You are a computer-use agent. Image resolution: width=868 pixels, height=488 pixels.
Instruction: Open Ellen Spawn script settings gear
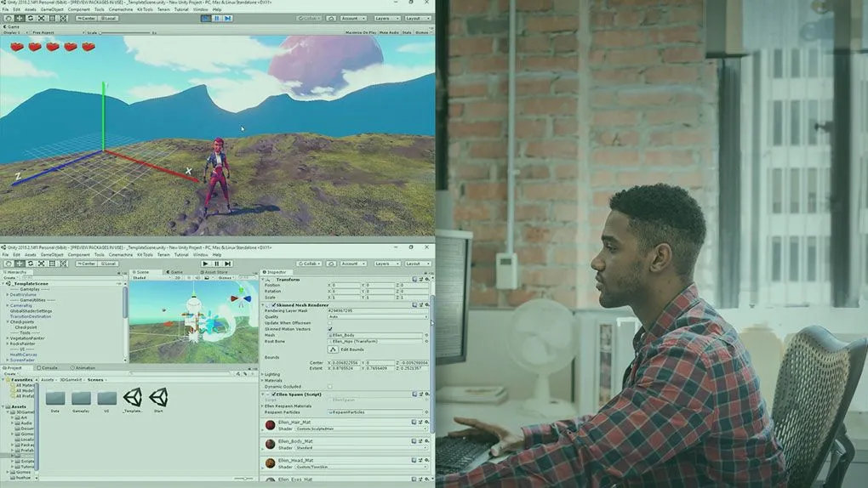[427, 394]
